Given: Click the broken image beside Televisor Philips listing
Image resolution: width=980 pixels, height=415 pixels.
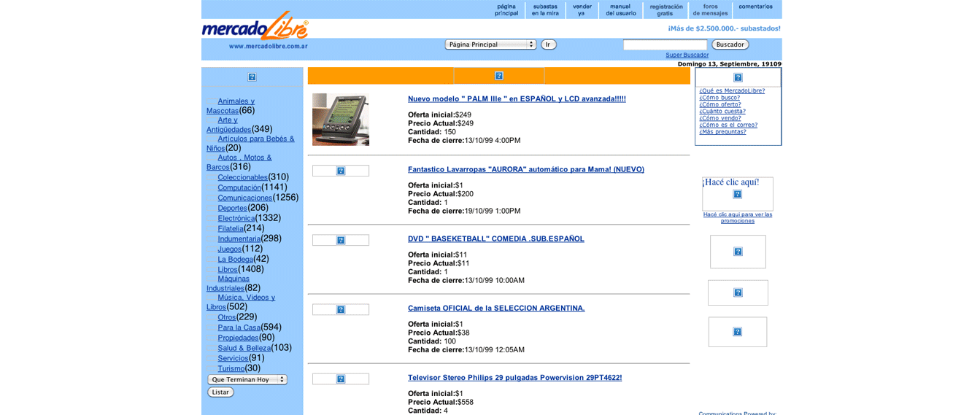Looking at the screenshot, I should pos(340,379).
